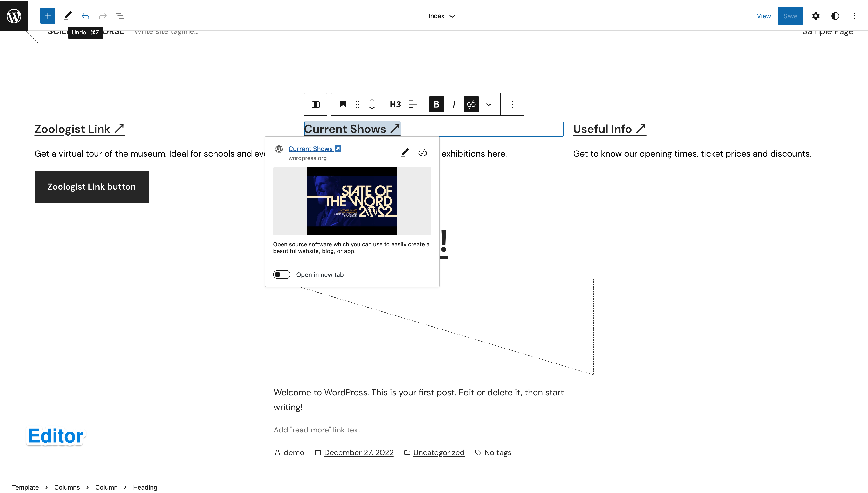Click the State of the Word preview image
This screenshot has height=493, width=868.
pyautogui.click(x=352, y=201)
